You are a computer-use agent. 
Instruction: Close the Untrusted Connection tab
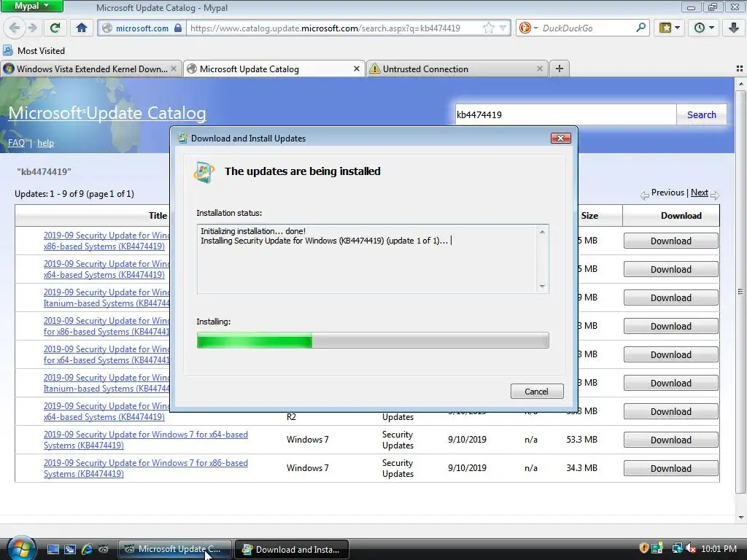(x=539, y=69)
